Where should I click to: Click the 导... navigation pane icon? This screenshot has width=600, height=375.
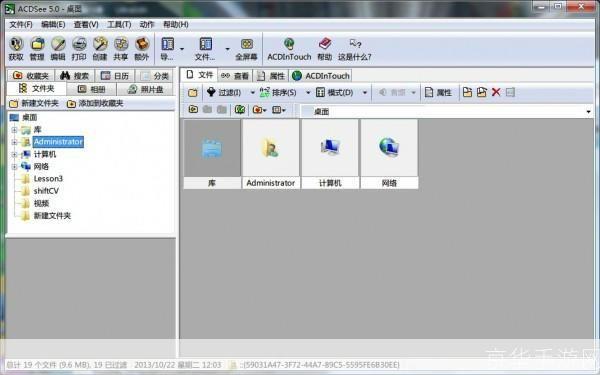167,49
